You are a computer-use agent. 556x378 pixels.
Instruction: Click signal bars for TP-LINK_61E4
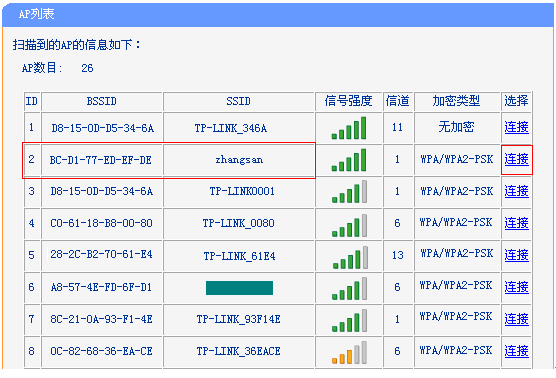350,257
